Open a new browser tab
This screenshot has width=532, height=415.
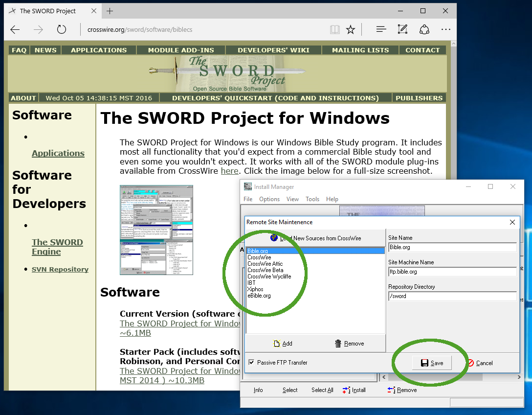110,11
